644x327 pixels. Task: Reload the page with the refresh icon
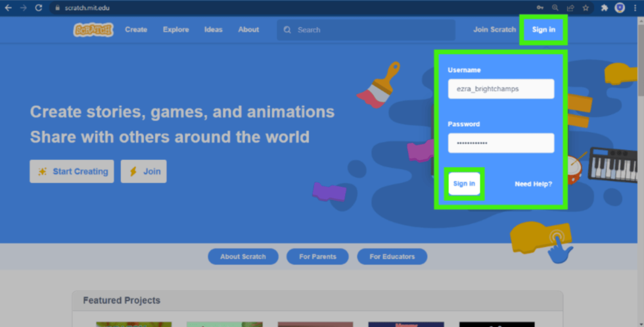coord(39,8)
